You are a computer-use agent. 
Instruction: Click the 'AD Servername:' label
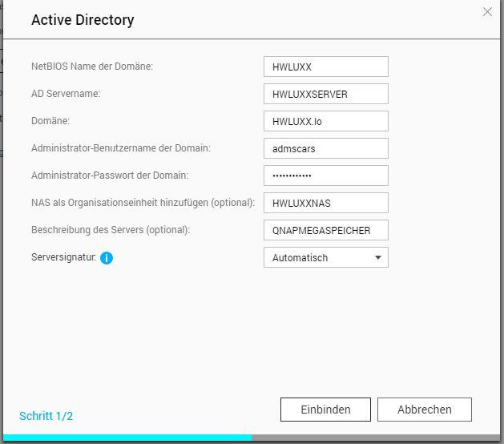point(66,94)
